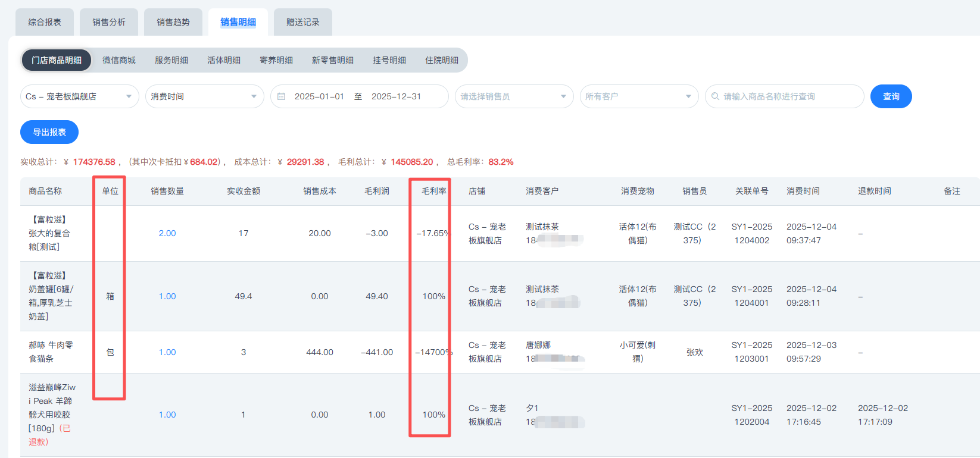980x458 pixels.
Task: Go to the 销售趋势 tab
Action: coord(173,22)
